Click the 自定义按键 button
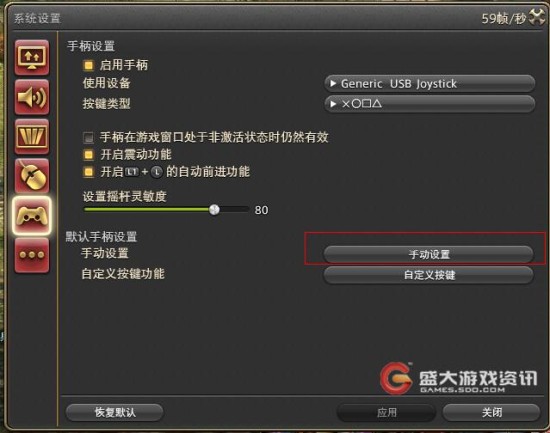 (x=428, y=275)
